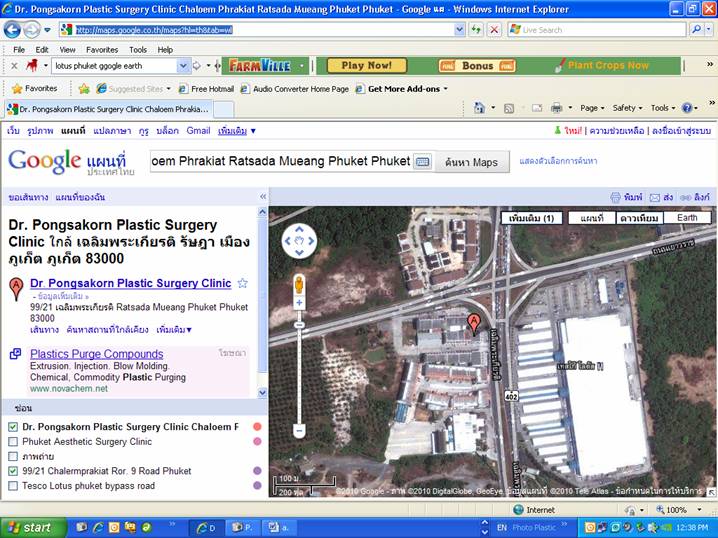Viewport: 718px width, 538px height.
Task: Open the File menu
Action: (x=19, y=49)
